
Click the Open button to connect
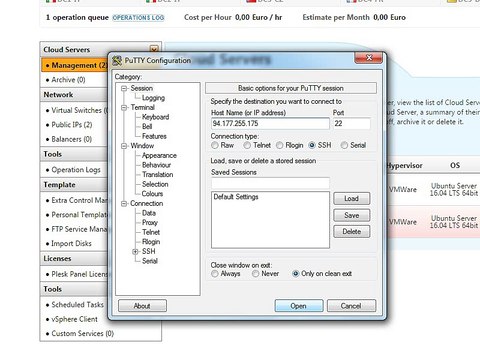point(299,306)
